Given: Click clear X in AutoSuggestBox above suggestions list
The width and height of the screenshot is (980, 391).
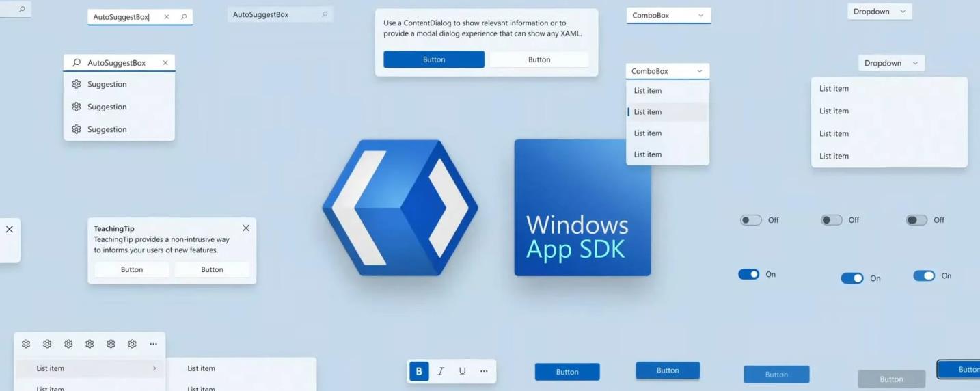Looking at the screenshot, I should click(x=165, y=63).
